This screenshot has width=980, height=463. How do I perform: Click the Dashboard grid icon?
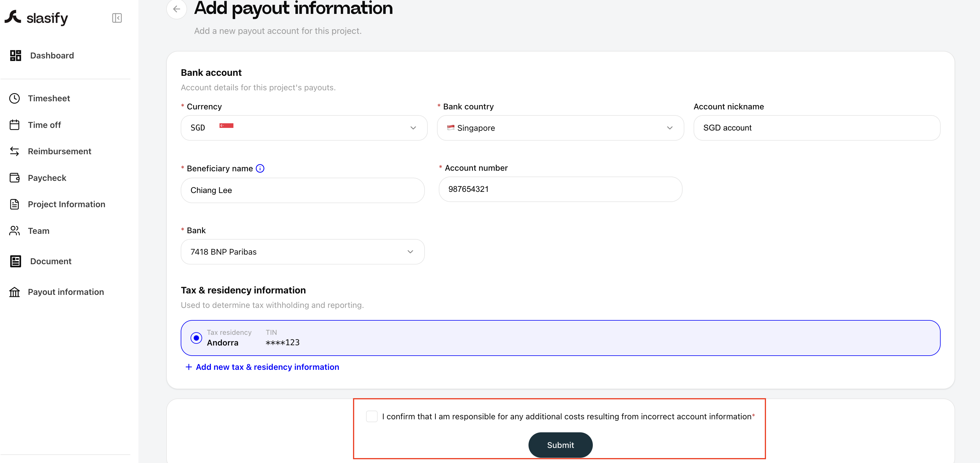pos(16,56)
